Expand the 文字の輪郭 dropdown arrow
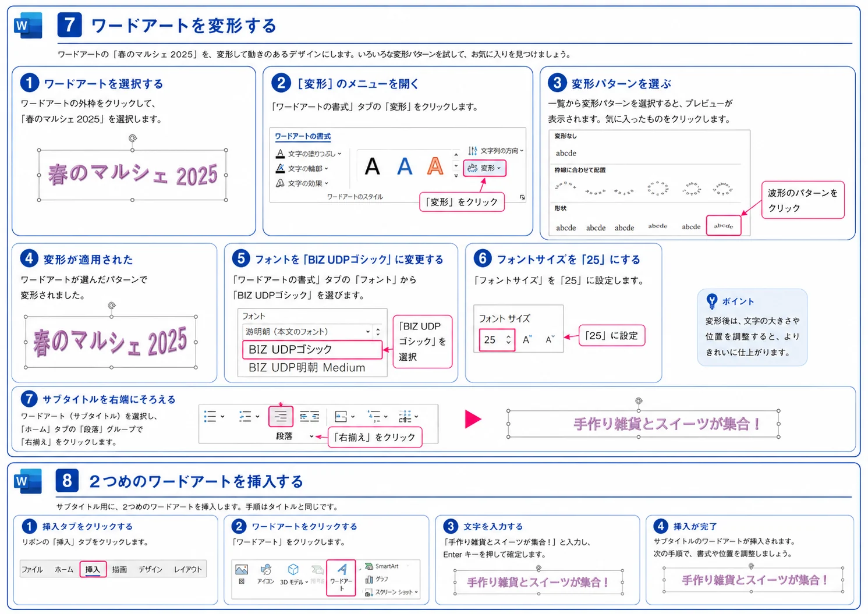Screen dimensions: 868x614 [x=326, y=168]
